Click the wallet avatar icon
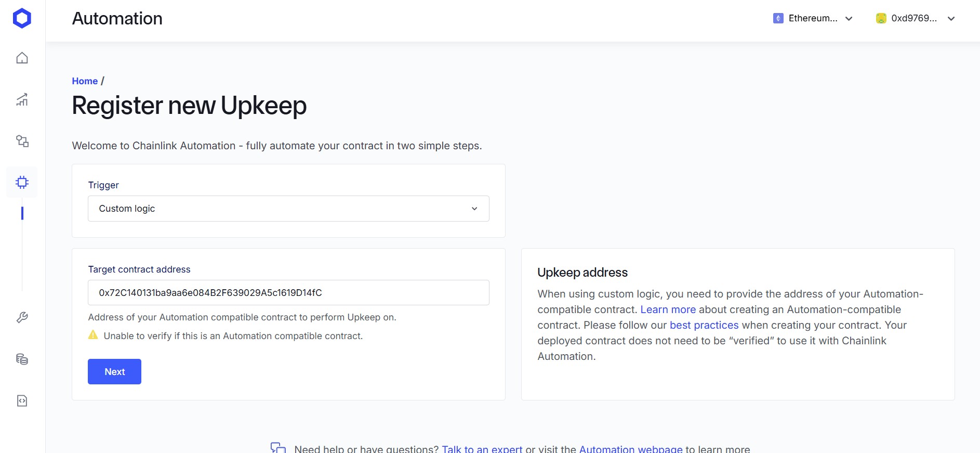The width and height of the screenshot is (980, 453). [881, 18]
